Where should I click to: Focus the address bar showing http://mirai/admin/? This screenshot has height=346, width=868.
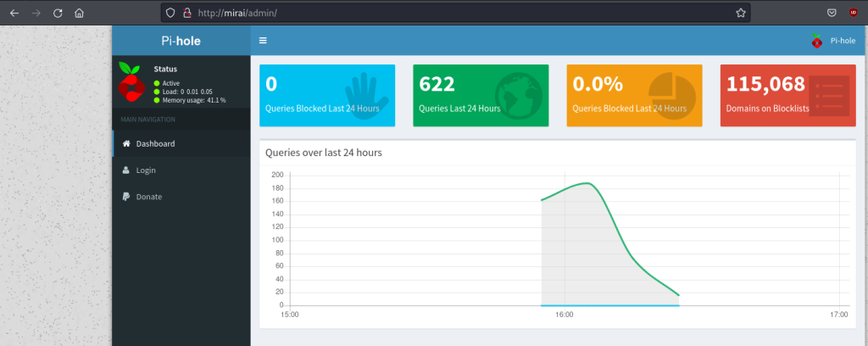tap(455, 13)
